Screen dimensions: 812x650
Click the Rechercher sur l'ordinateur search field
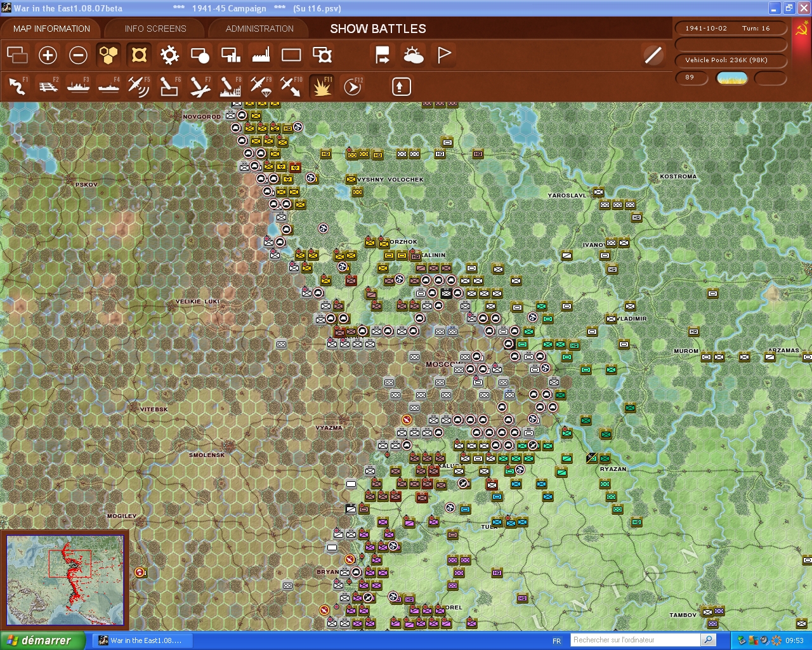pyautogui.click(x=636, y=640)
